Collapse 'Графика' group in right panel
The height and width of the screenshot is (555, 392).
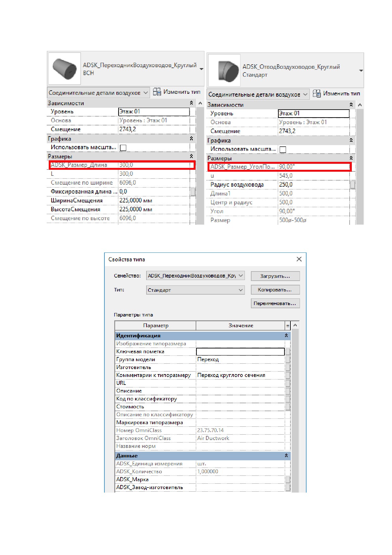click(x=351, y=140)
